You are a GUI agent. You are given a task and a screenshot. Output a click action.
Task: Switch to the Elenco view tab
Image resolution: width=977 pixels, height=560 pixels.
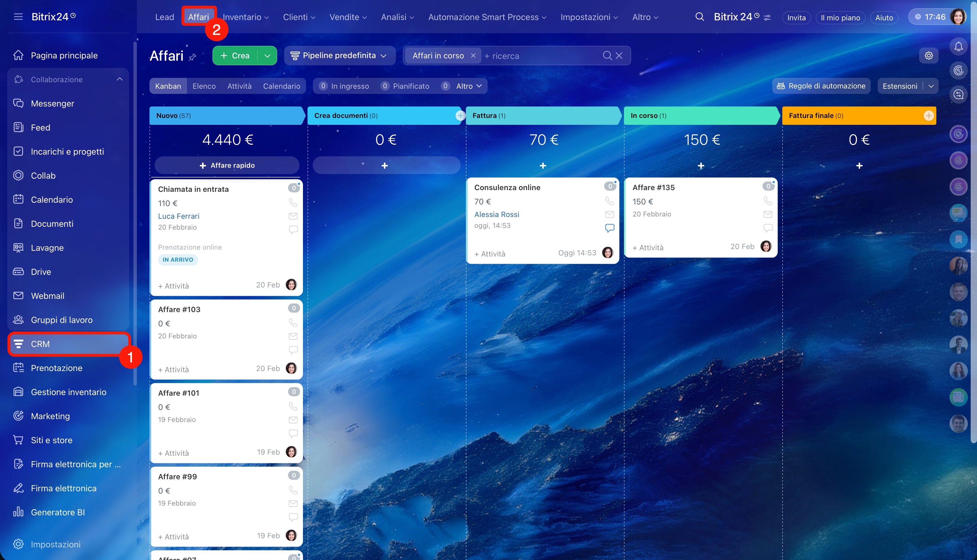(204, 86)
